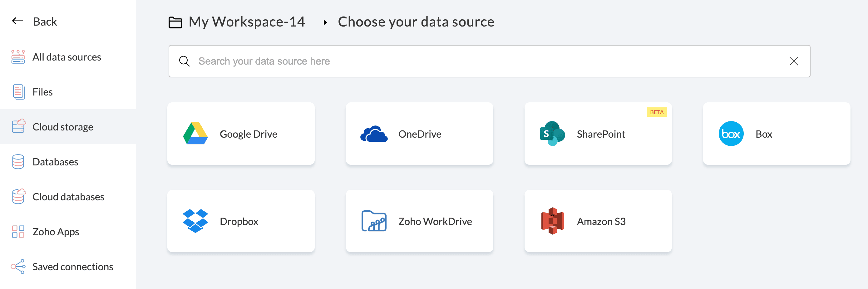The width and height of the screenshot is (868, 289).
Task: Choose the SharePoint logo icon
Action: [552, 134]
